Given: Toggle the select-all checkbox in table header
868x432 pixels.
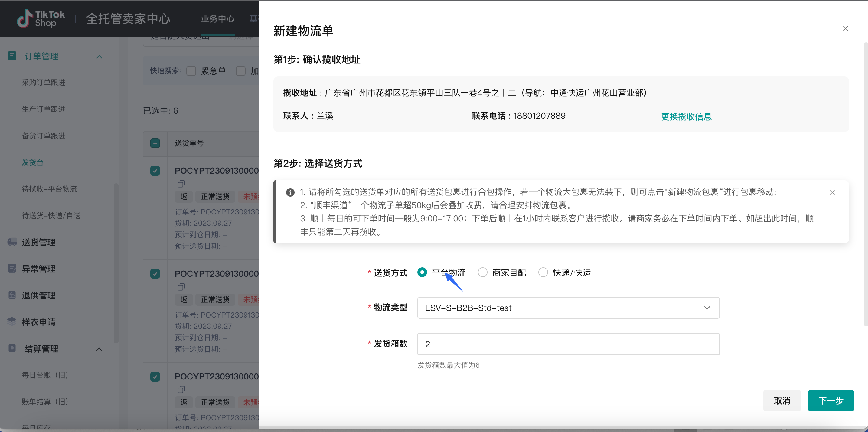Looking at the screenshot, I should click(x=155, y=143).
